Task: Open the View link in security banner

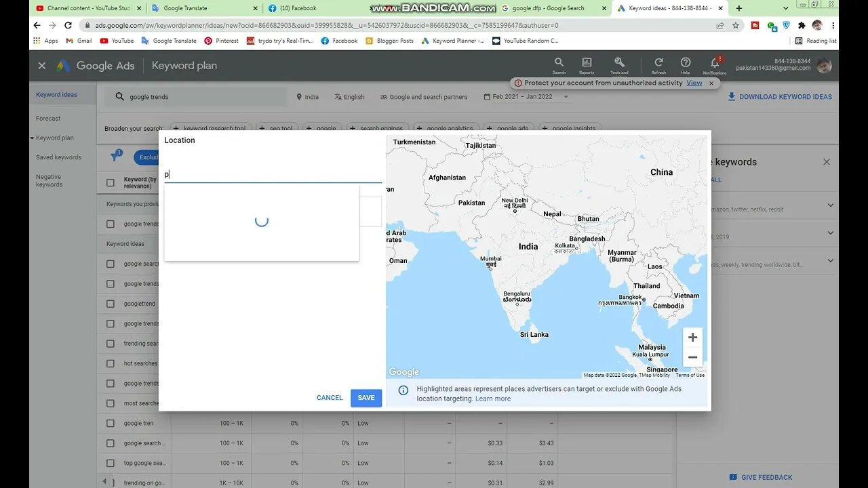Action: coord(694,83)
